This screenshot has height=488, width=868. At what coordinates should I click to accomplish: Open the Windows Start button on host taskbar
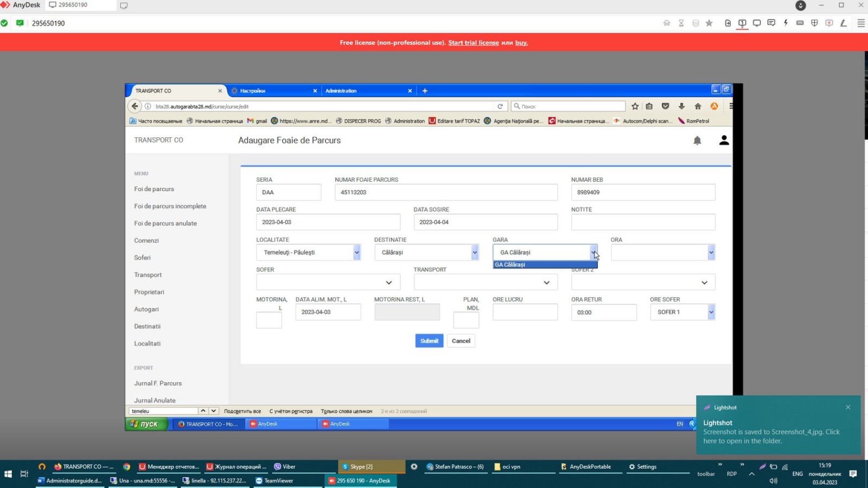[8, 474]
